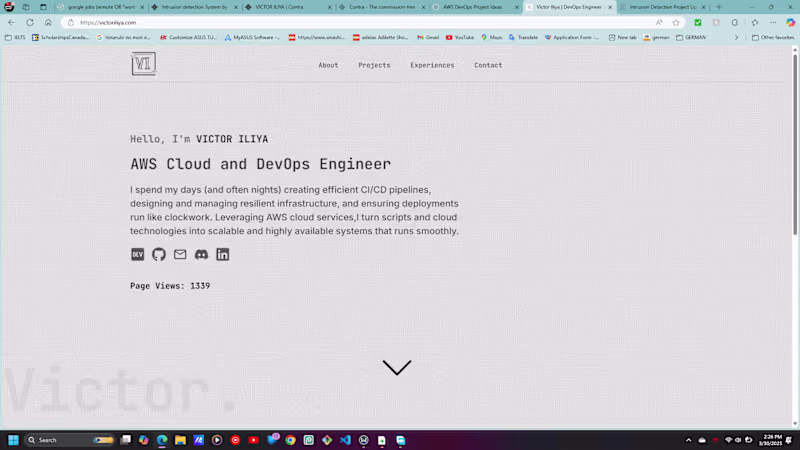Open the LinkedIn profile icon
800x450 pixels.
click(222, 254)
